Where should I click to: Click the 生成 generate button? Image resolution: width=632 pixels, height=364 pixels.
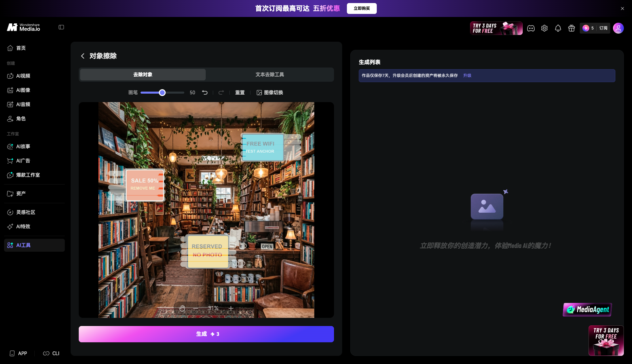click(206, 334)
